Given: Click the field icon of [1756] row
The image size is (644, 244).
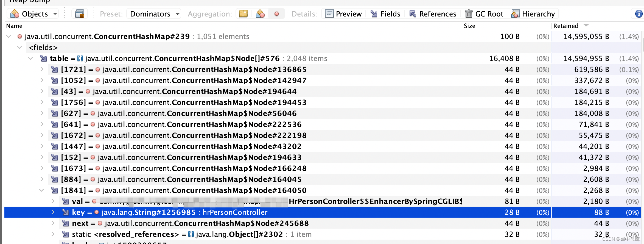Looking at the screenshot, I should coord(54,102).
